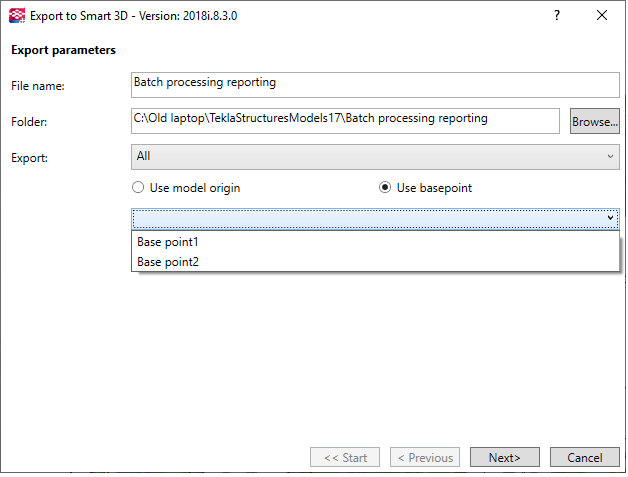Click into the Folder path field
The width and height of the screenshot is (628, 477).
click(x=345, y=121)
